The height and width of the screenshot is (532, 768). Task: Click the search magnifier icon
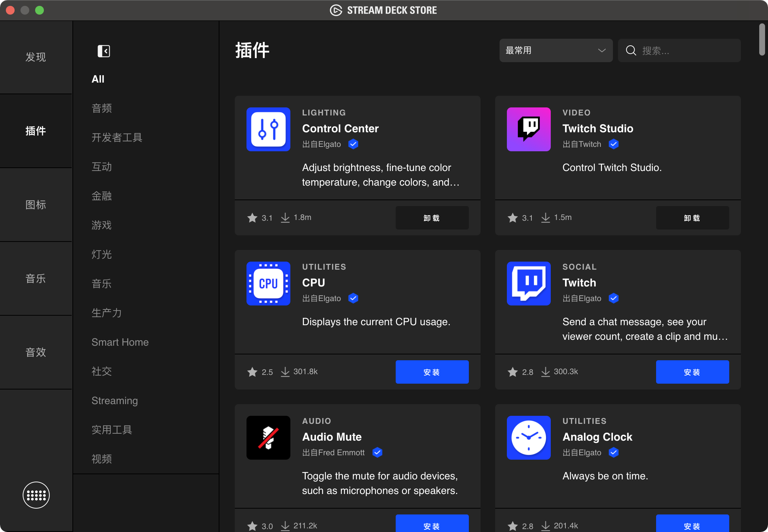click(x=631, y=50)
